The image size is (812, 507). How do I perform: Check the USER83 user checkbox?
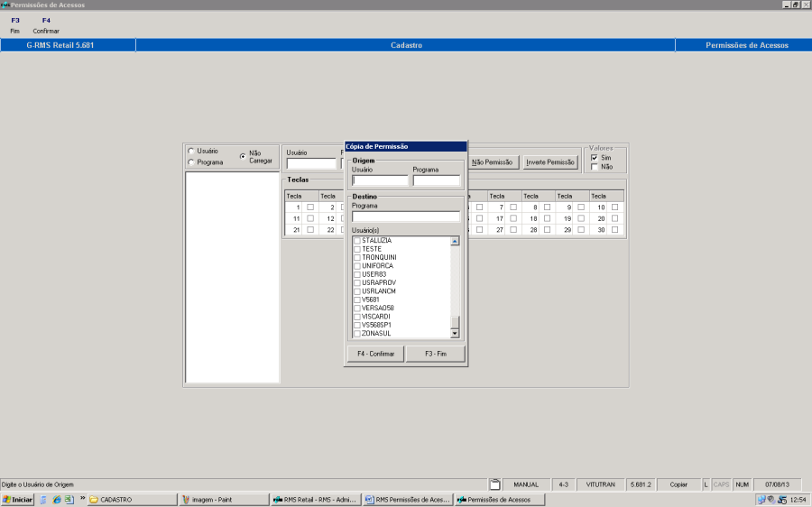tap(356, 274)
